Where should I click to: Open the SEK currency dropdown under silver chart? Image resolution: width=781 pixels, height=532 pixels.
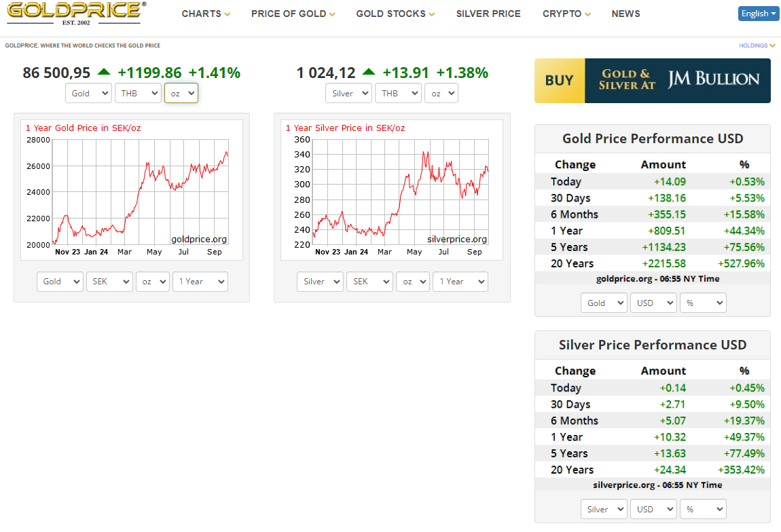pyautogui.click(x=369, y=282)
